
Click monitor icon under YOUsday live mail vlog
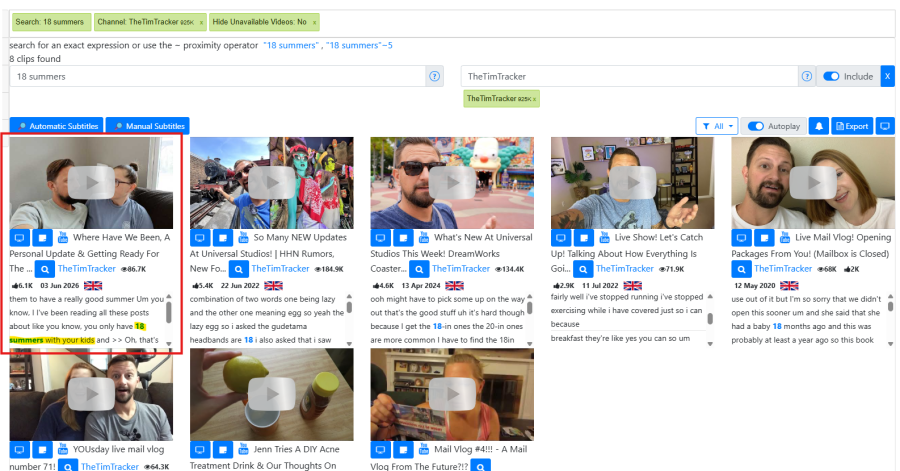tap(20, 450)
